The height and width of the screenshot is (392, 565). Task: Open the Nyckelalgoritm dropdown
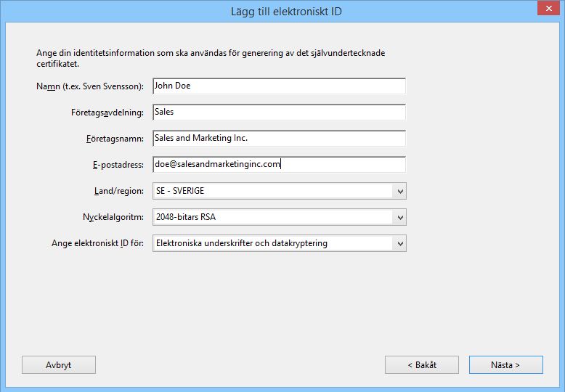280,217
